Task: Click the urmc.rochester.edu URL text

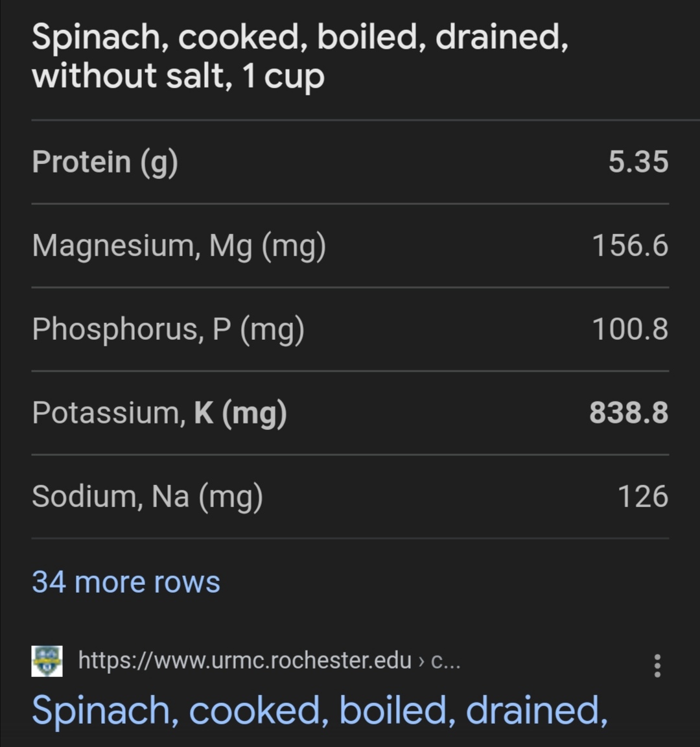Action: coord(245,660)
